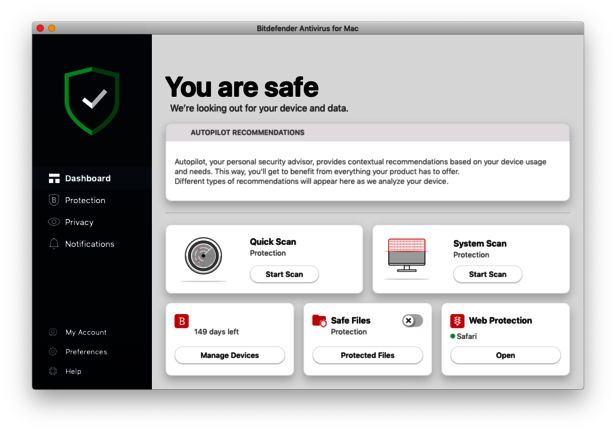This screenshot has width=616, height=432.
Task: Click the My Account user icon
Action: (53, 332)
